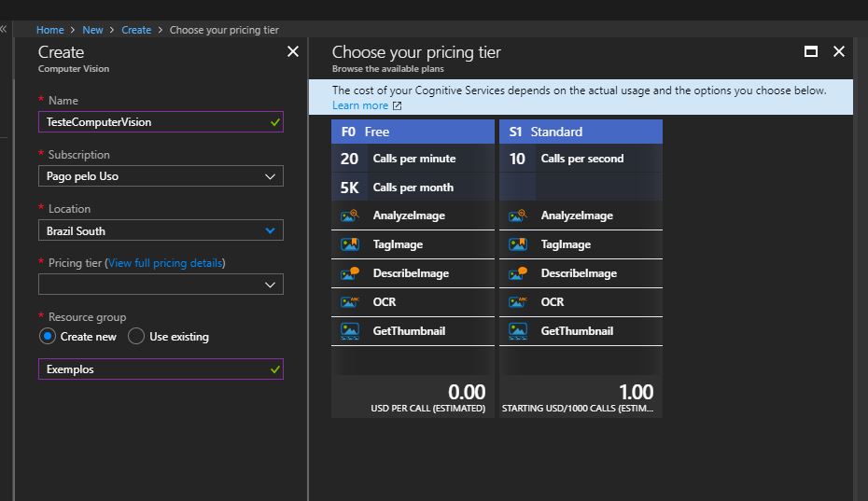
Task: Click GetThumbnail icon in Standard tier
Action: coord(518,331)
